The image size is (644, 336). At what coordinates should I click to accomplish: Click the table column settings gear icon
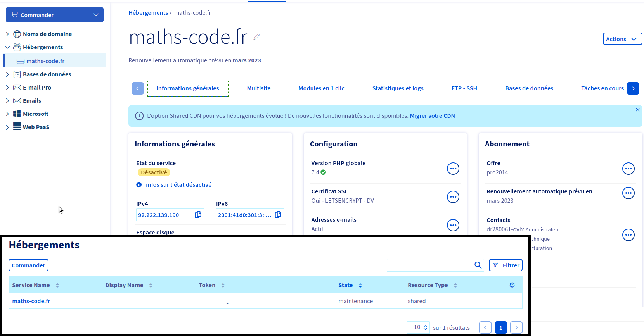512,285
